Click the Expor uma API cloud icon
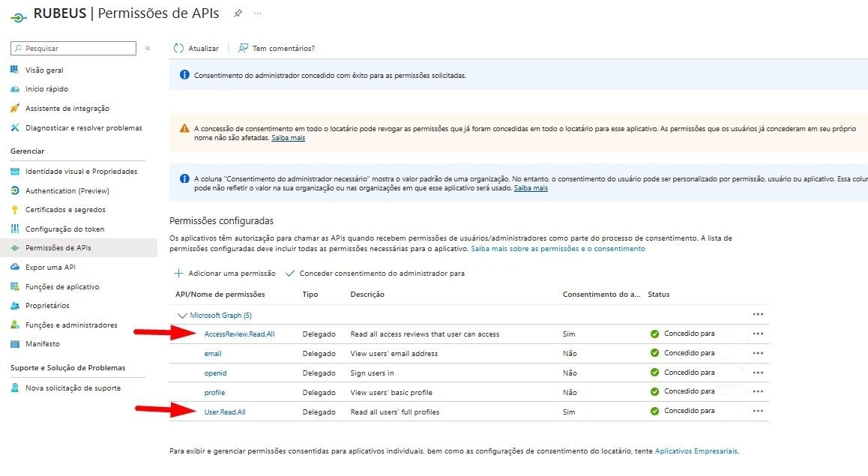The width and height of the screenshot is (868, 476). [x=15, y=267]
